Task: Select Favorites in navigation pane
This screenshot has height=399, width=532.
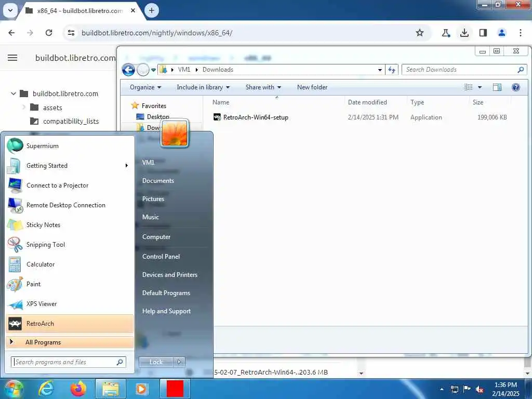Action: click(154, 106)
